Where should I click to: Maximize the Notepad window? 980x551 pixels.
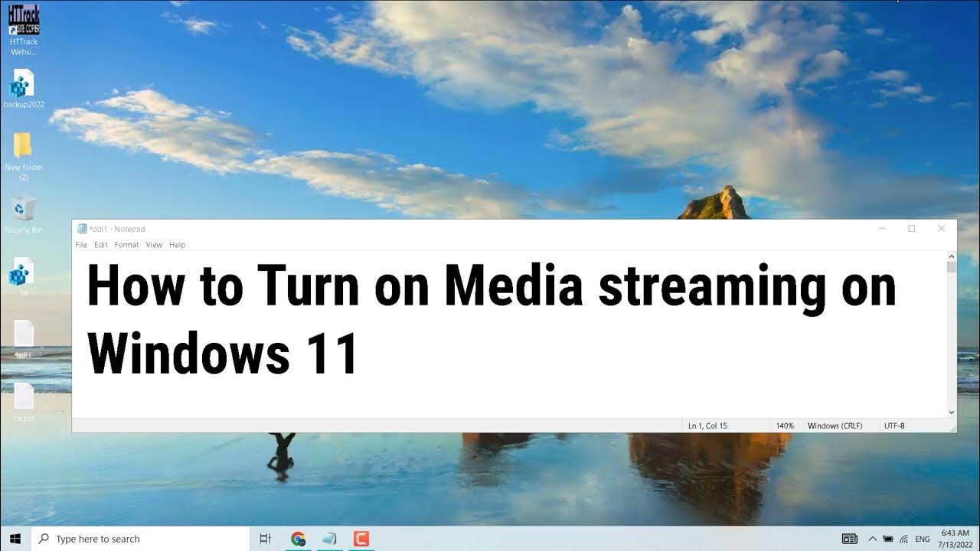912,228
